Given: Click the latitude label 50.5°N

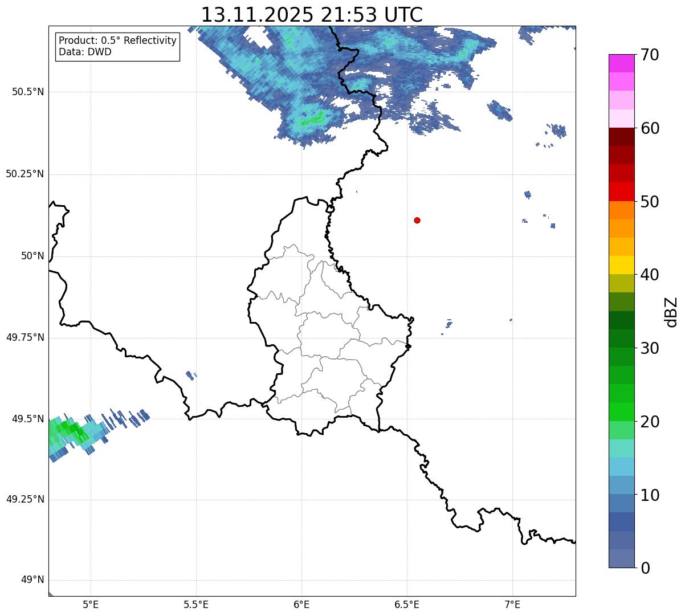Looking at the screenshot, I should [x=28, y=92].
